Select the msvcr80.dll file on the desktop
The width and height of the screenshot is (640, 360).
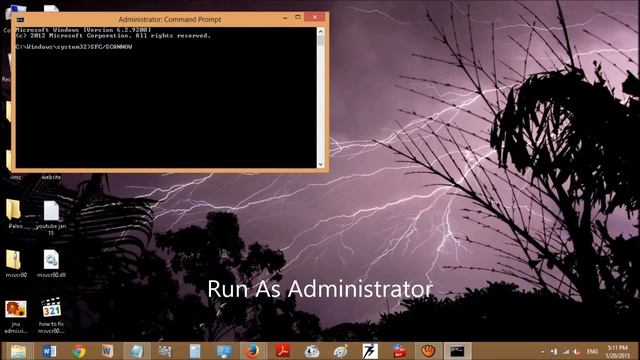51,264
